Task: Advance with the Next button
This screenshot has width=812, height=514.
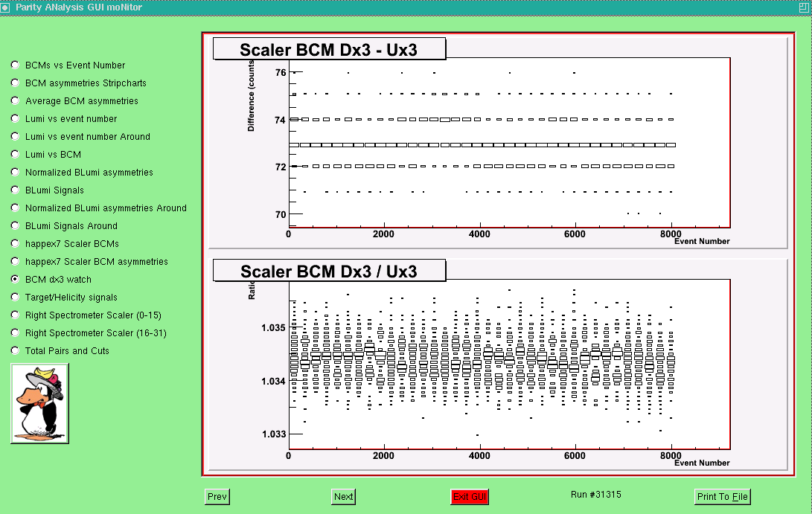Action: coord(343,497)
